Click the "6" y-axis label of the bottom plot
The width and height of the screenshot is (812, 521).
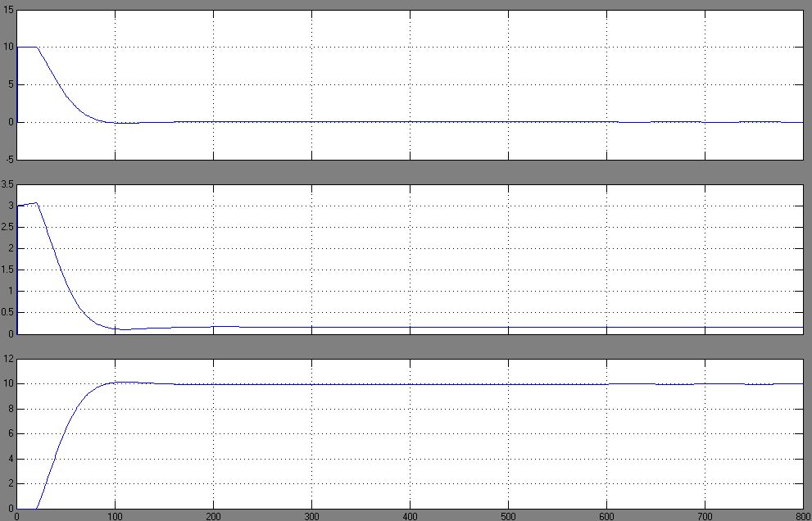point(11,434)
